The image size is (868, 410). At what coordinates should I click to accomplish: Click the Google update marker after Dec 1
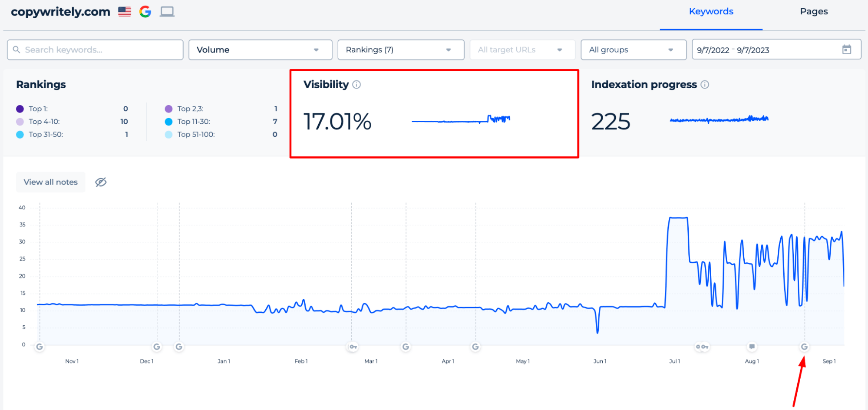coord(179,347)
